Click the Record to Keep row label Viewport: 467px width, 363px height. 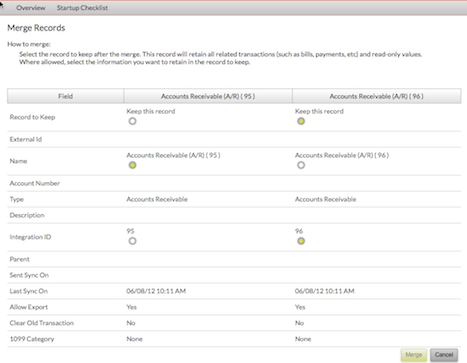[32, 117]
